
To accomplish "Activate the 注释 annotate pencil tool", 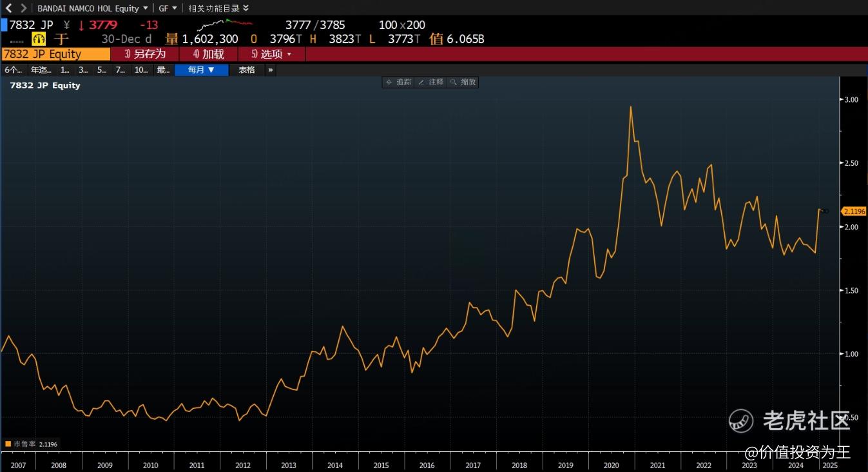I will click(430, 82).
